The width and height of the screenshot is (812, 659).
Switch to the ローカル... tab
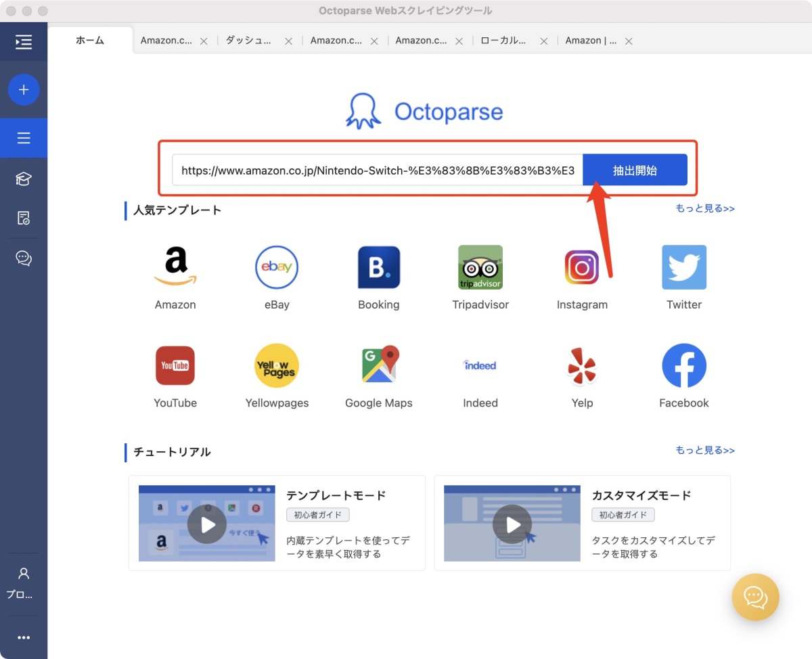pyautogui.click(x=504, y=41)
